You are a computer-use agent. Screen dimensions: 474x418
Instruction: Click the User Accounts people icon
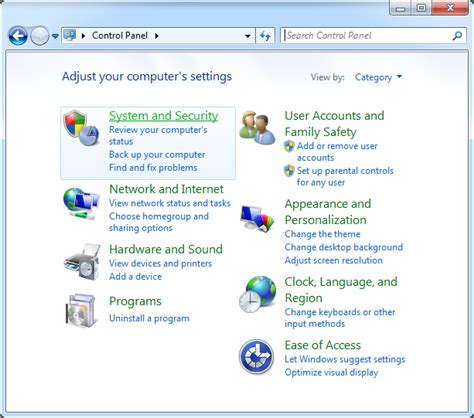pyautogui.click(x=257, y=128)
